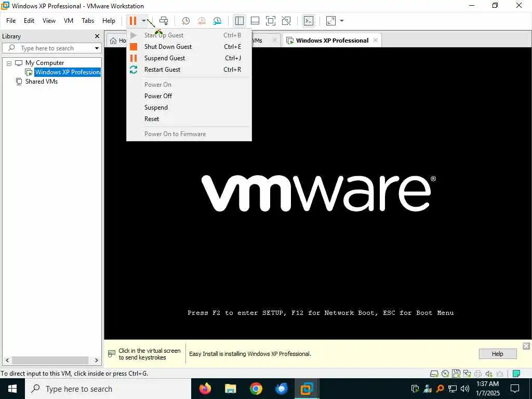Click the printer status icon
The width and height of the screenshot is (532, 399).
pos(478,374)
